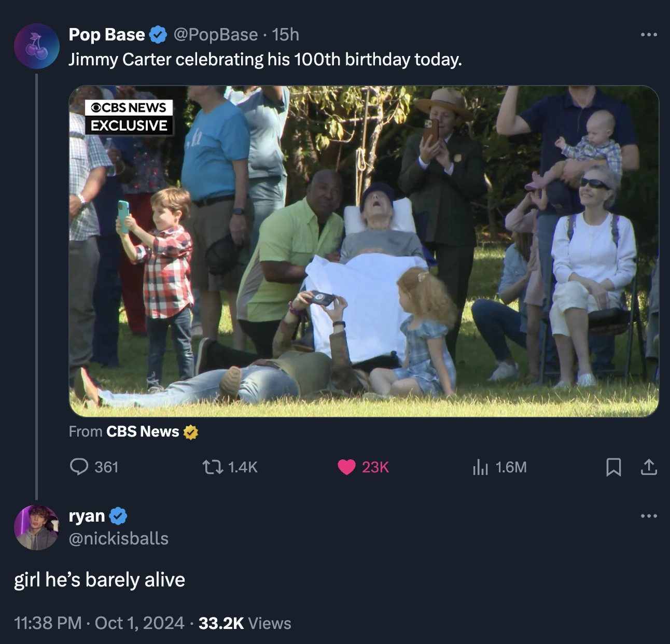Click the 15h timestamp
Screen dimensions: 670x644
click(x=286, y=35)
